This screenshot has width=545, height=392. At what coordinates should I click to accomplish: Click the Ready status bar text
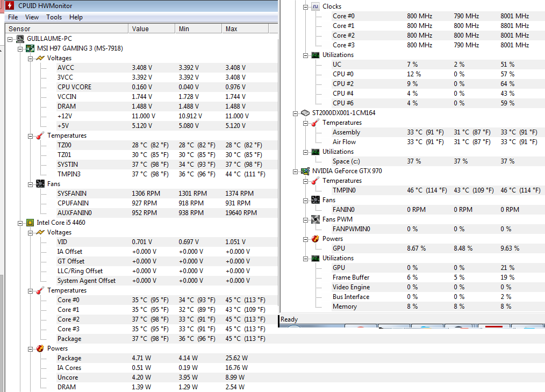tap(289, 319)
